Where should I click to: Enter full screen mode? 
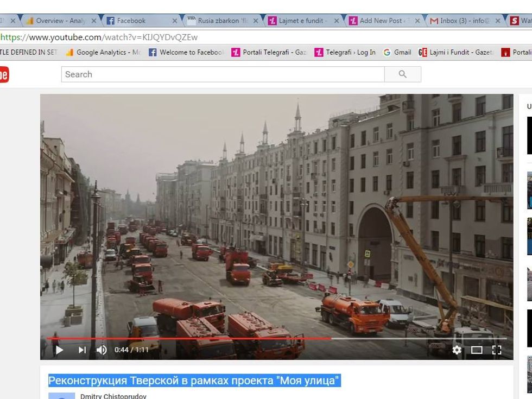click(x=497, y=350)
